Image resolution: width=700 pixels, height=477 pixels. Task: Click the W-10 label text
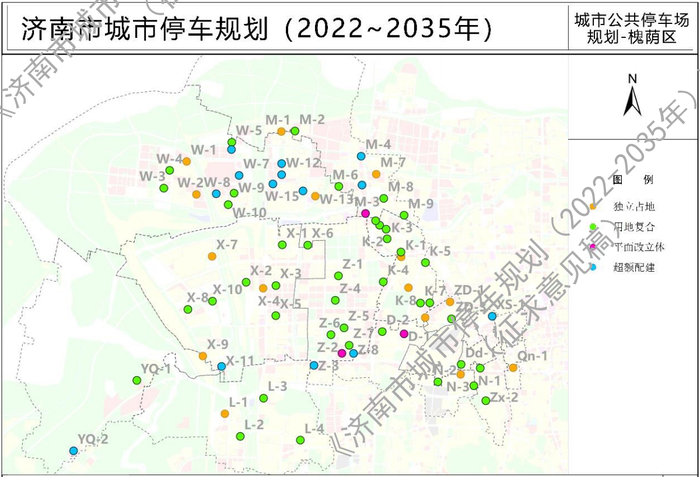pos(250,213)
